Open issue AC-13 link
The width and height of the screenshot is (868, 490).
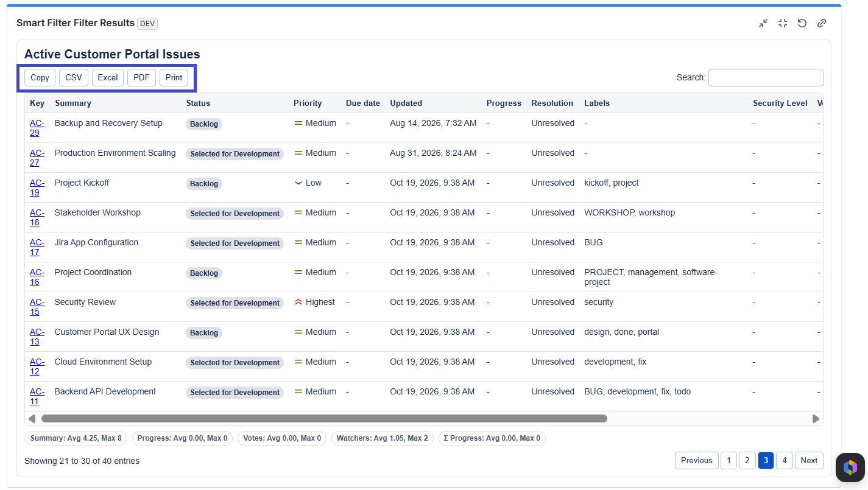[x=37, y=337]
